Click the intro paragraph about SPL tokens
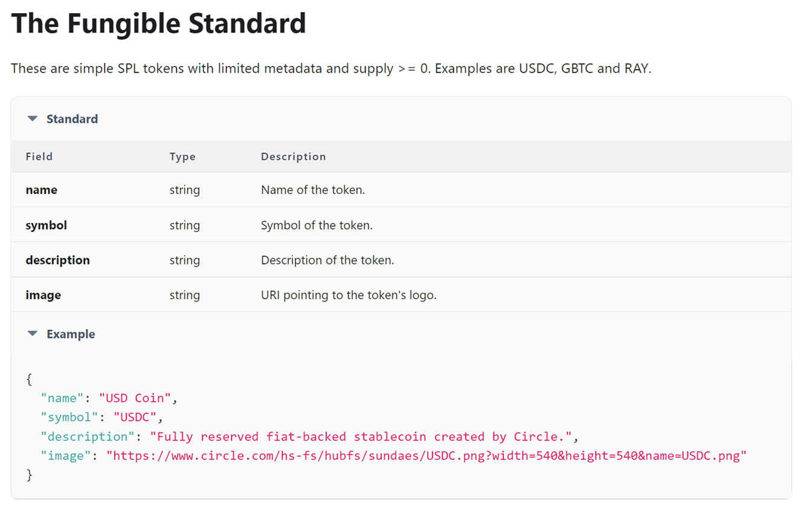Image resolution: width=812 pixels, height=510 pixels. 330,68
